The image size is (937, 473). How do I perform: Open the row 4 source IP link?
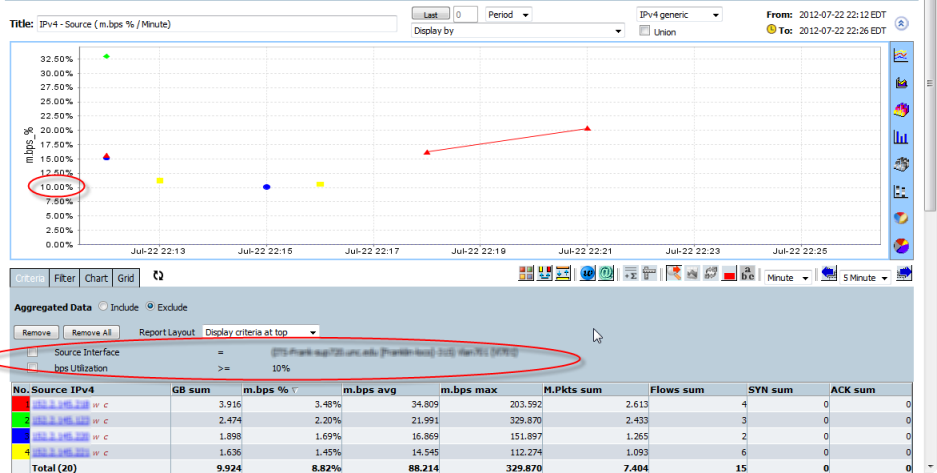[x=60, y=453]
